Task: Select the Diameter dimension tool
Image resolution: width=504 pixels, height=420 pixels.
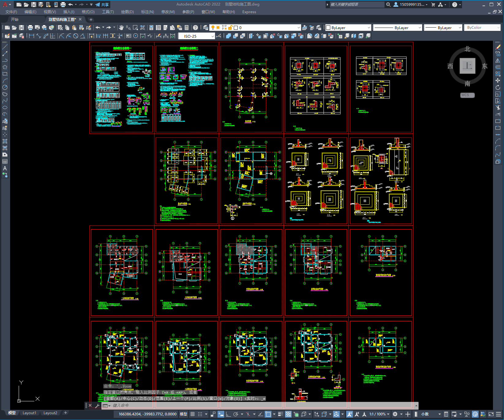Action: (75, 36)
